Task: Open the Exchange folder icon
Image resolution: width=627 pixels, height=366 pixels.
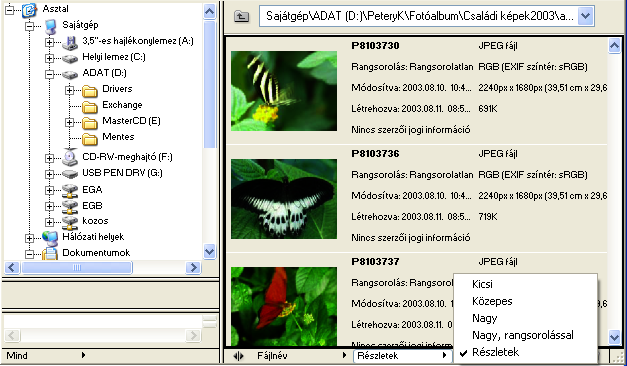Action: coord(90,106)
